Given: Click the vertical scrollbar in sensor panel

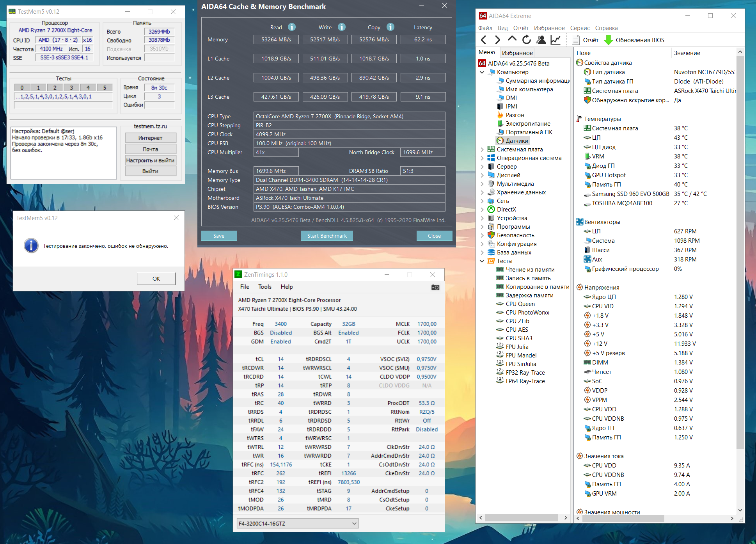Looking at the screenshot, I should pos(740,252).
